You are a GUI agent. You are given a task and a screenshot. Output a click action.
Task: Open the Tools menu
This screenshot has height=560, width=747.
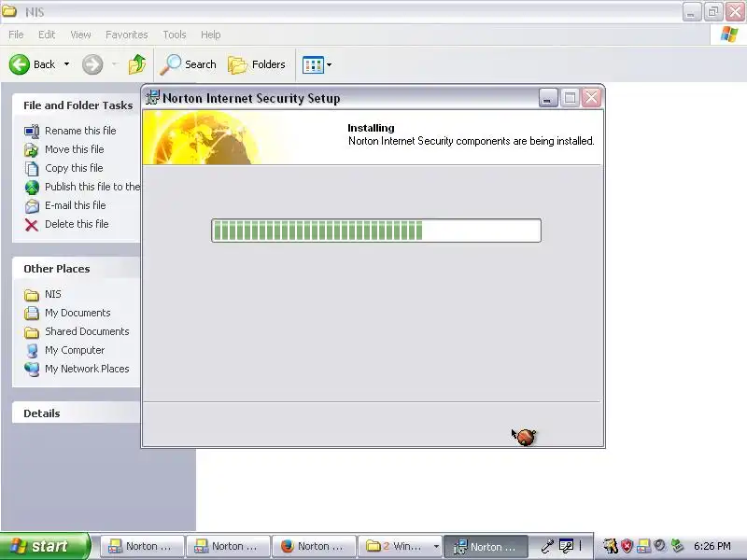(x=175, y=35)
